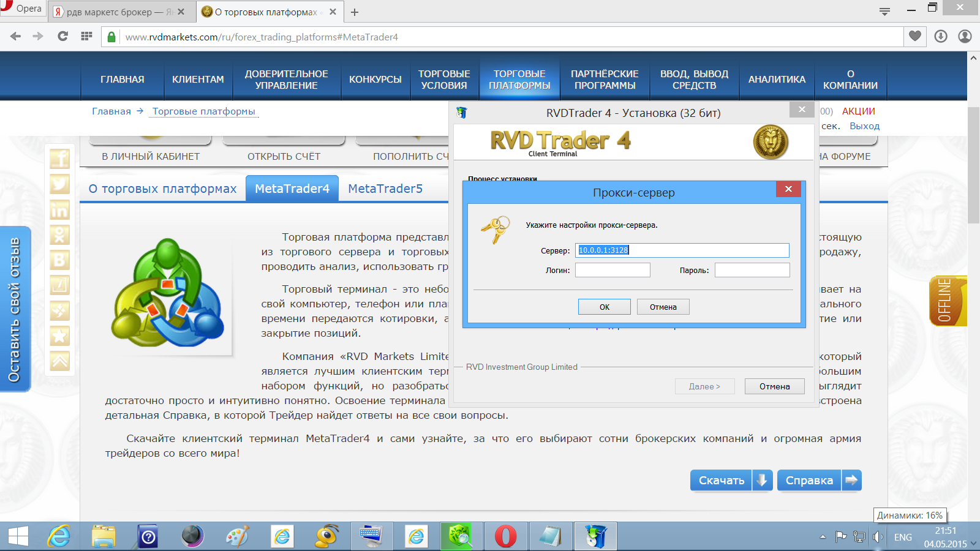Switch to the Opera taskbar icon
Viewport: 980px width, 551px height.
[x=505, y=537]
